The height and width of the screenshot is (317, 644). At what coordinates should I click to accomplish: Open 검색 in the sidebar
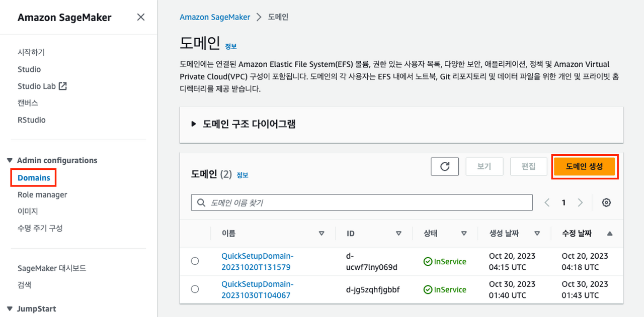click(x=24, y=285)
